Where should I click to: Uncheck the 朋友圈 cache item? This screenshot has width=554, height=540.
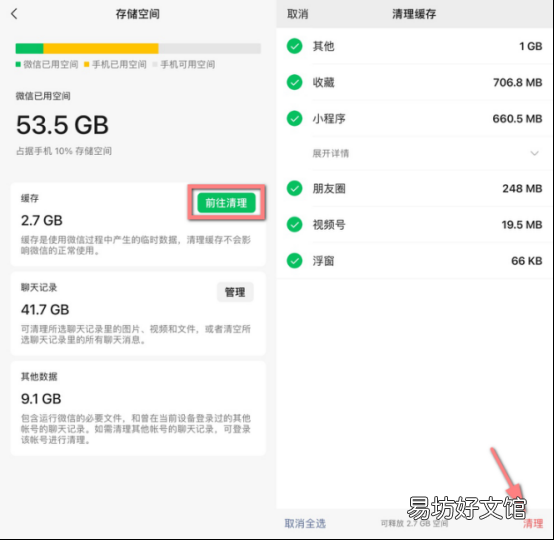[x=294, y=188]
